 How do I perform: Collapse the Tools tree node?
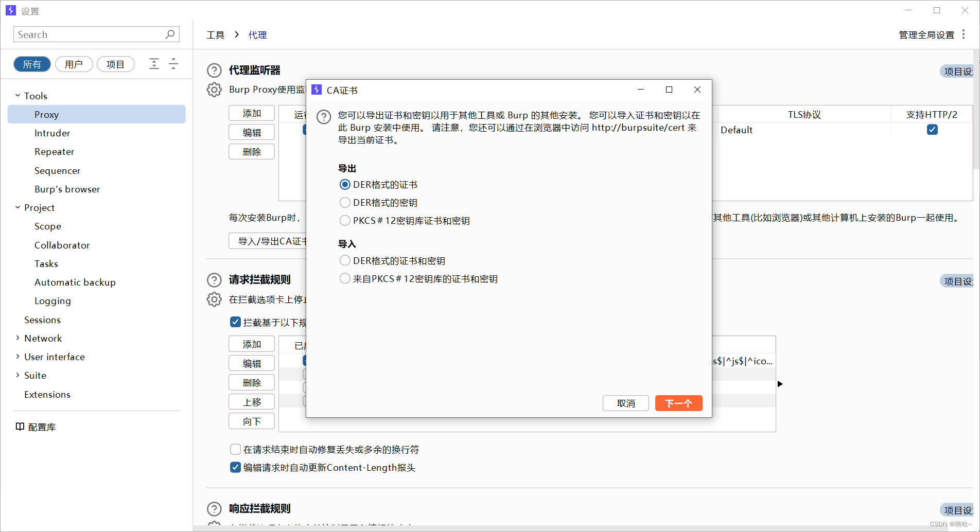coord(17,96)
